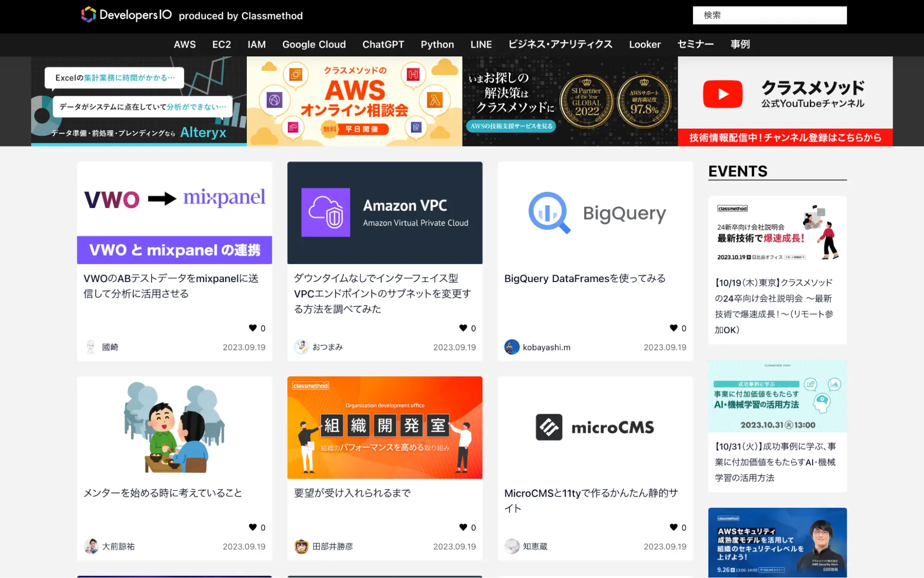This screenshot has height=578, width=924.
Task: Open AWS category in navigation
Action: 185,44
